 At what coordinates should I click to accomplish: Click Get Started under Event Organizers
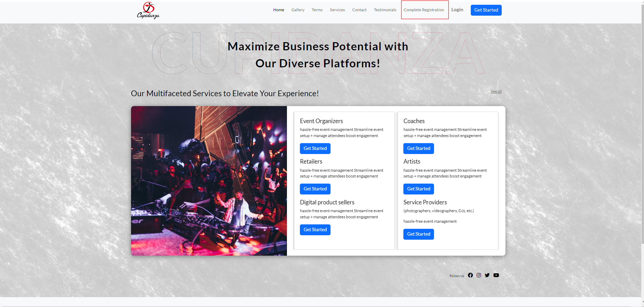[315, 149]
